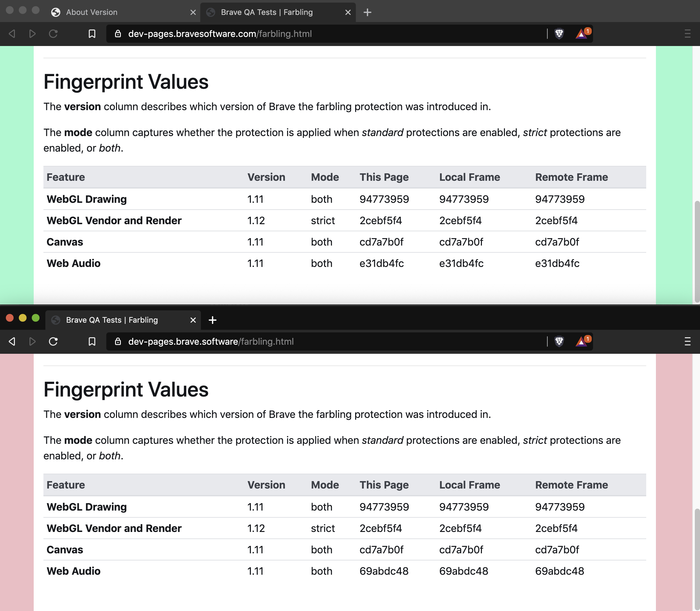
Task: Open Brave Shields in bottom window
Action: [559, 341]
